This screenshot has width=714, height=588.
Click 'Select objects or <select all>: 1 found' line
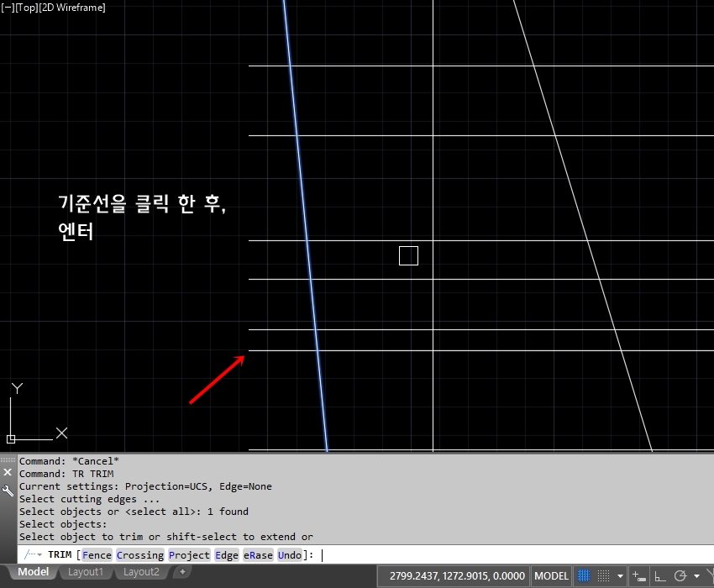tap(134, 512)
